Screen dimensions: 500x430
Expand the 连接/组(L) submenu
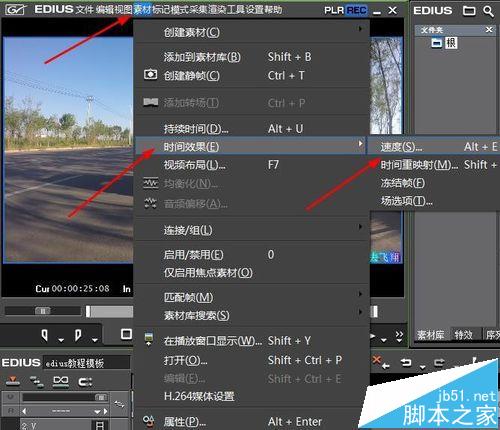click(252, 230)
